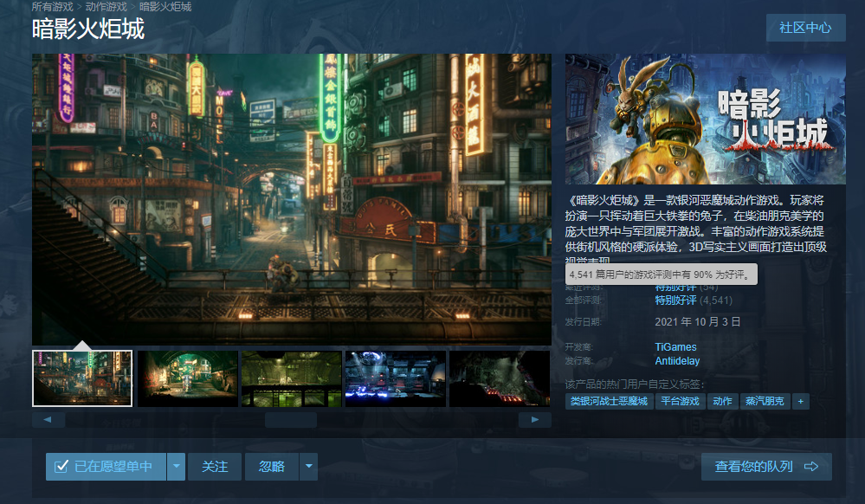
Task: Go to 动作游戏 breadcrumb link
Action: pyautogui.click(x=107, y=7)
